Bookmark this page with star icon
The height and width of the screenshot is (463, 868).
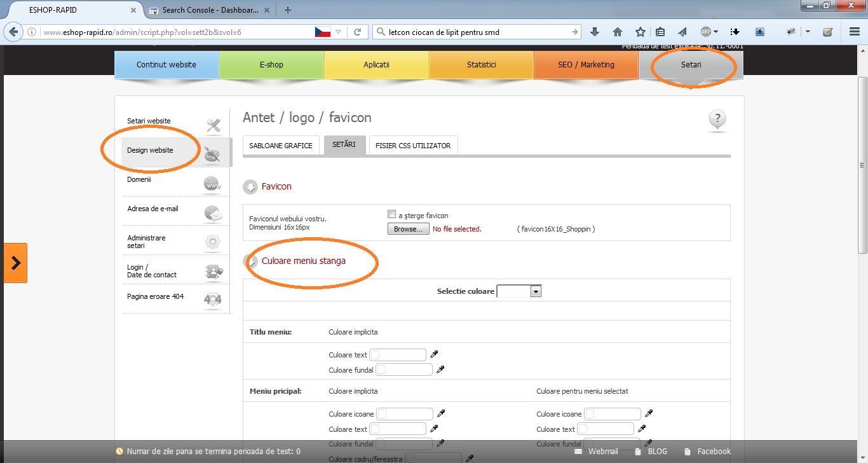coord(641,32)
